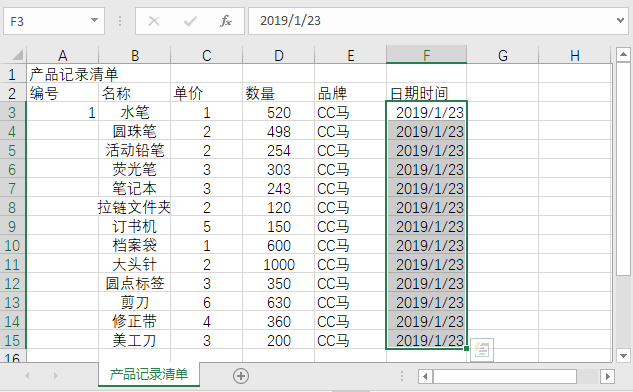Select column D header

[x=279, y=55]
